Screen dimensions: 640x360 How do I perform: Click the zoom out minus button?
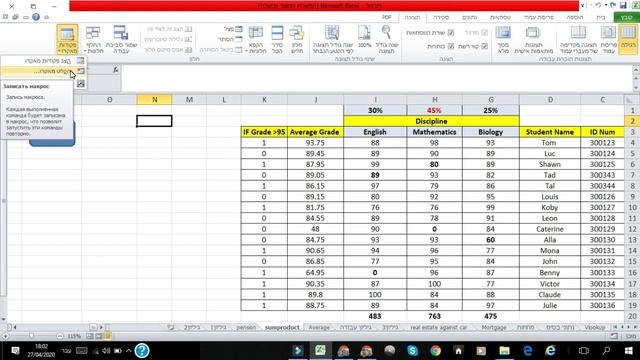pos(60,336)
